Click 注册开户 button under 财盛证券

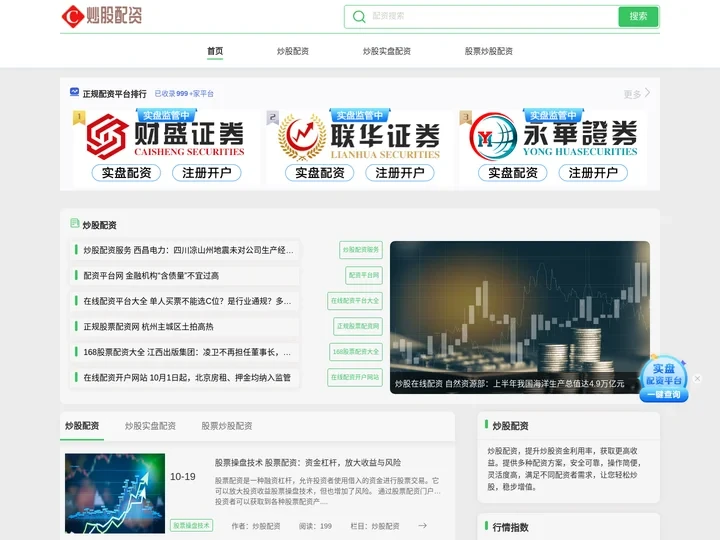(207, 173)
